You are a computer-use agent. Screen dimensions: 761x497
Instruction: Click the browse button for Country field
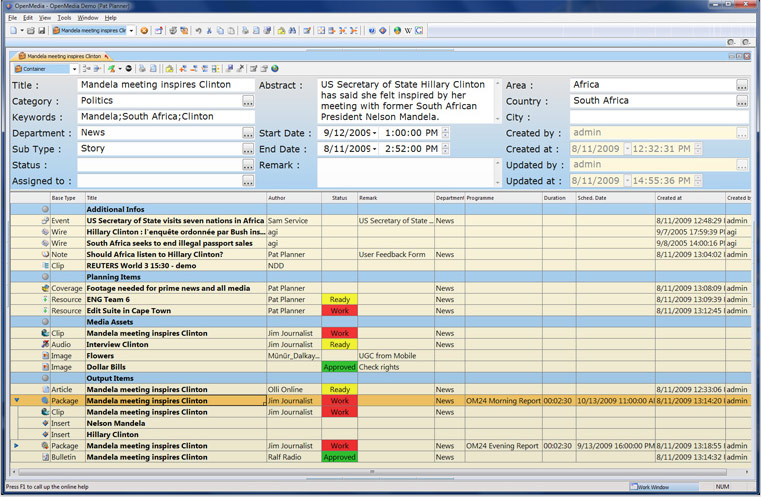742,101
